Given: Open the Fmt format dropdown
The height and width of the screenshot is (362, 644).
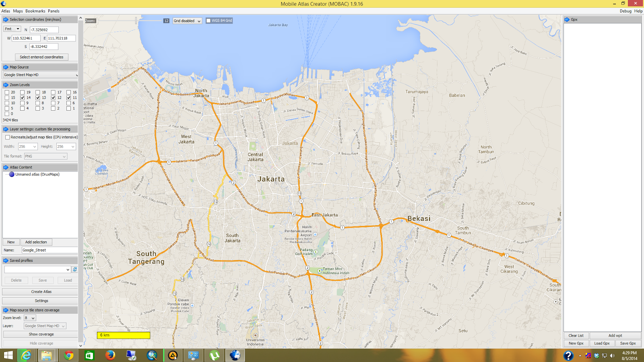Looking at the screenshot, I should pyautogui.click(x=12, y=29).
